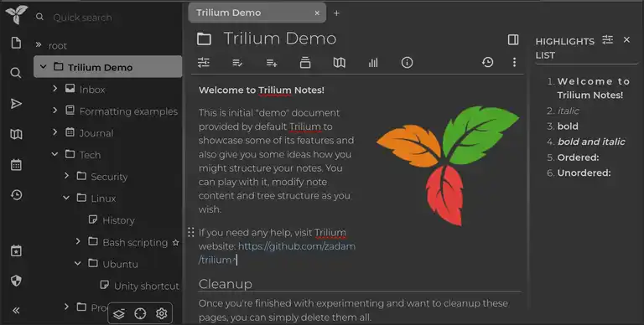Jump to 'bold' highlight entry

point(568,126)
